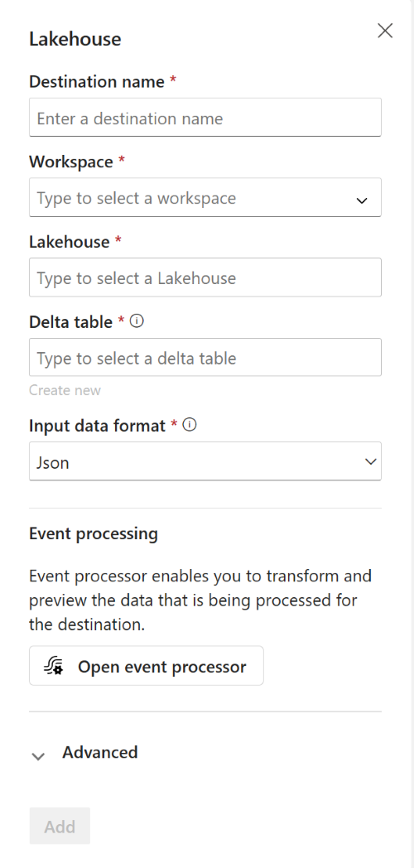Open the Workspace dropdown chevron
Image resolution: width=414 pixels, height=868 pixels.
click(x=362, y=200)
